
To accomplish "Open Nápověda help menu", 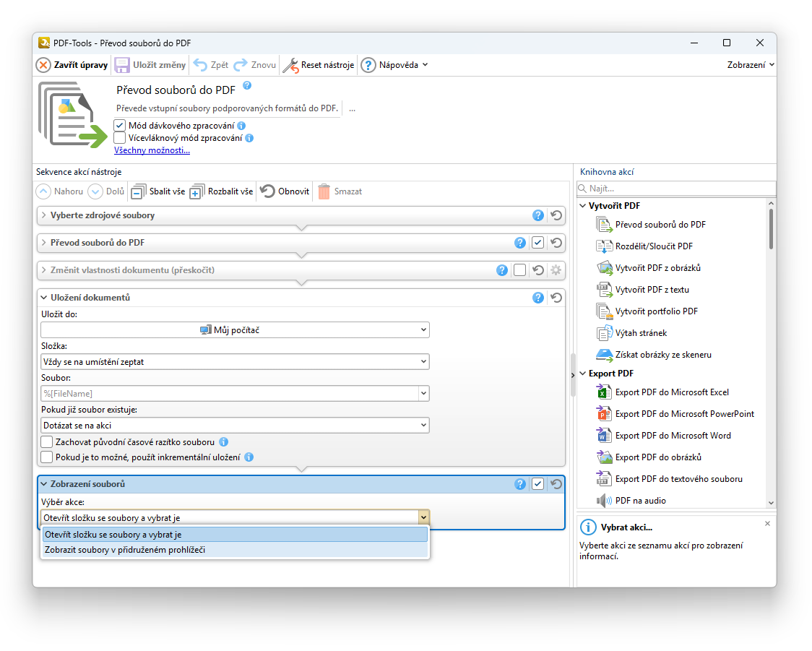I will (x=394, y=65).
